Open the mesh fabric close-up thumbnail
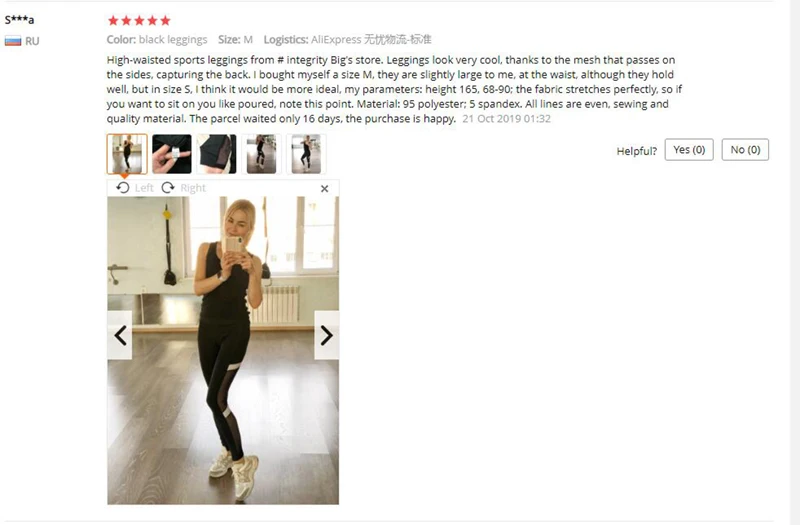Viewport: 800px width, 525px height. coord(217,154)
